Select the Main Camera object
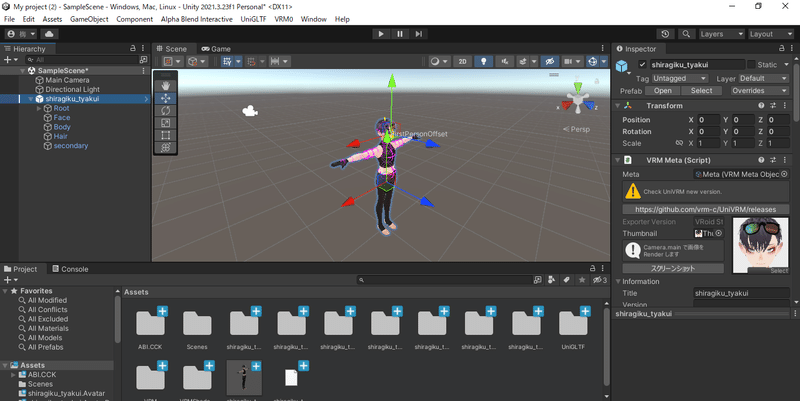 (67, 80)
